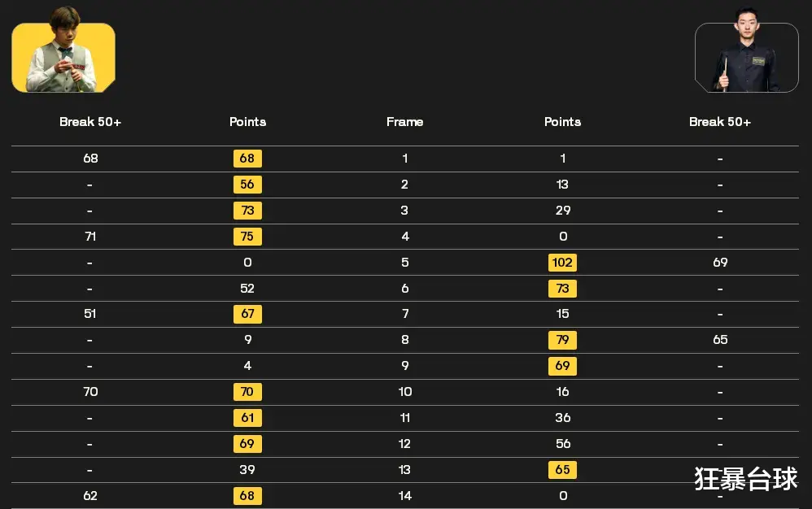Click highlighted 79 points in frame 8

(562, 340)
